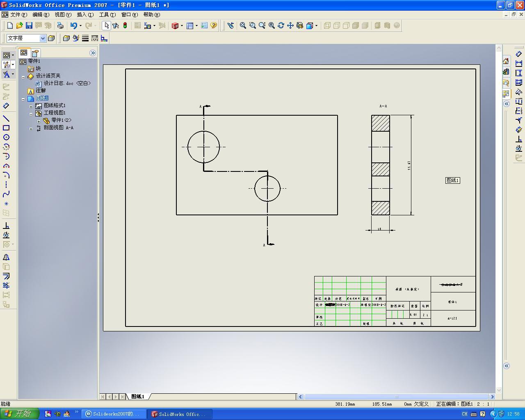Screen dimensions: 525x420
Task: Collapse the 图纸1 tree node
Action: point(23,98)
